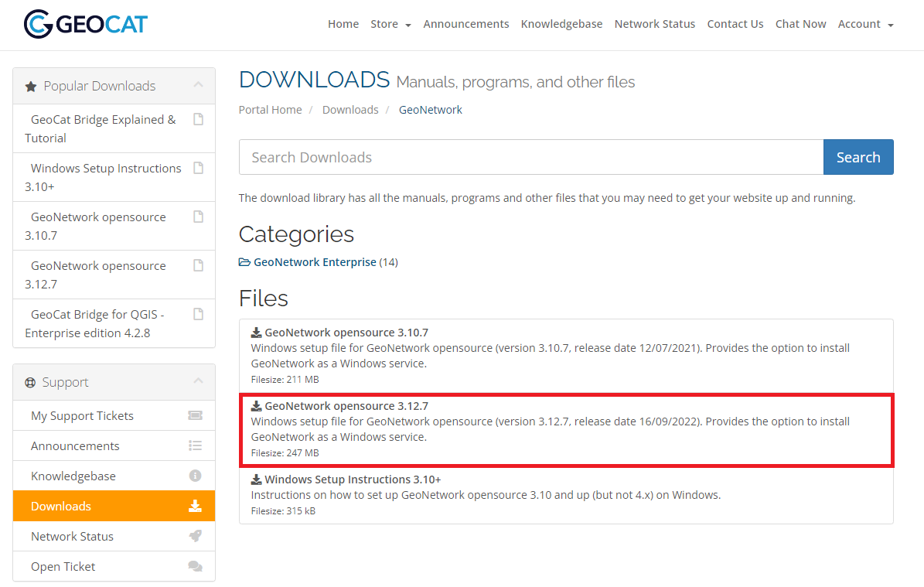Click the file icon beside sidebar GeoNetwork opensource 3.12.7
Viewport: 924px width, 587px height.
pos(199,266)
